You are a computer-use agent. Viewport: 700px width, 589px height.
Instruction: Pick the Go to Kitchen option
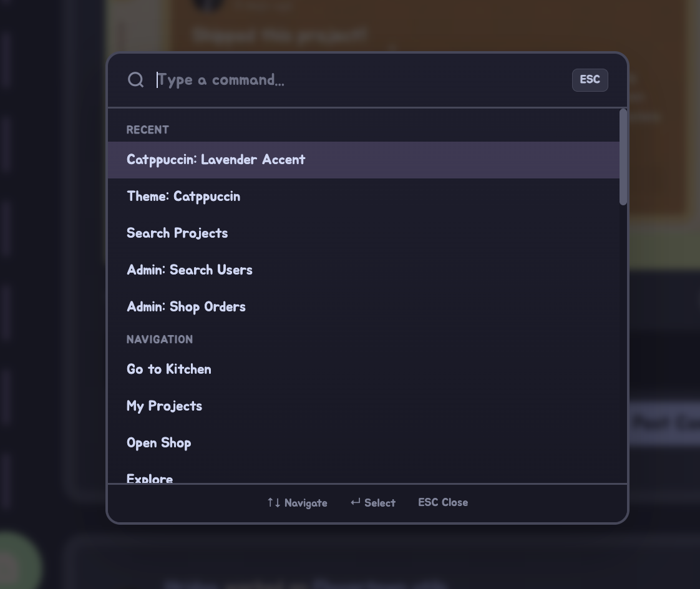click(169, 369)
